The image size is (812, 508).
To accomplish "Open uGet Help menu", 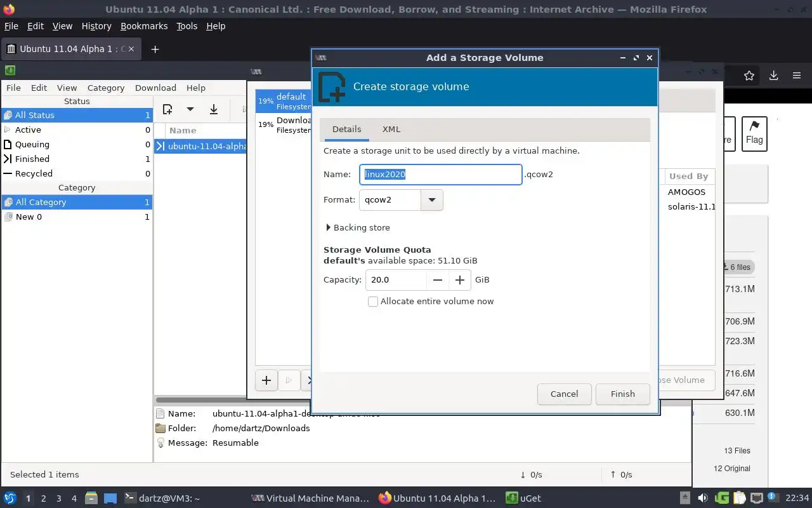I will pos(196,88).
